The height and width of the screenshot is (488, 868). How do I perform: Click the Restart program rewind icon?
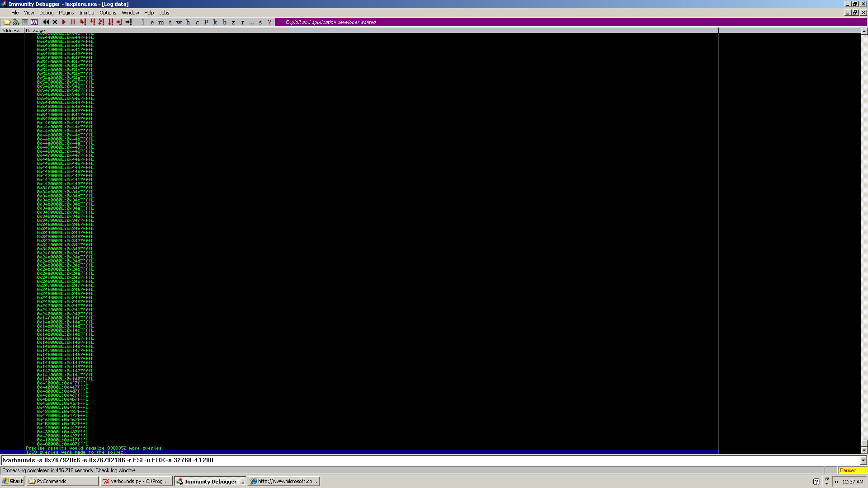[46, 22]
